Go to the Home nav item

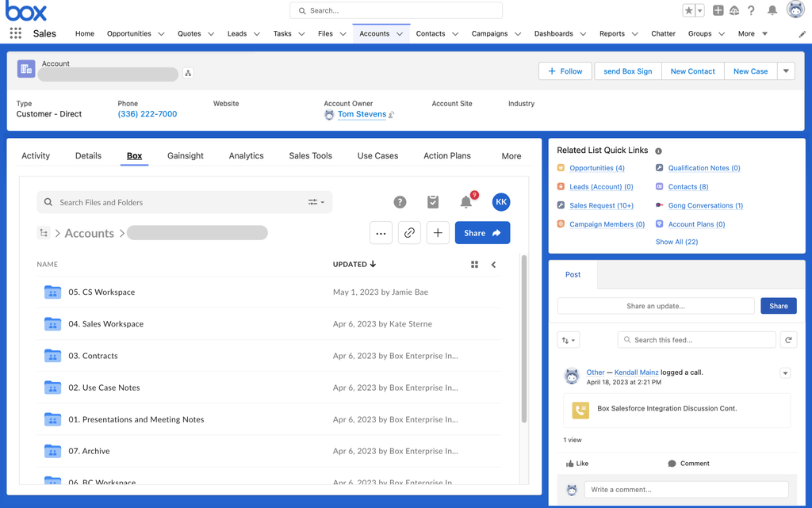85,33
